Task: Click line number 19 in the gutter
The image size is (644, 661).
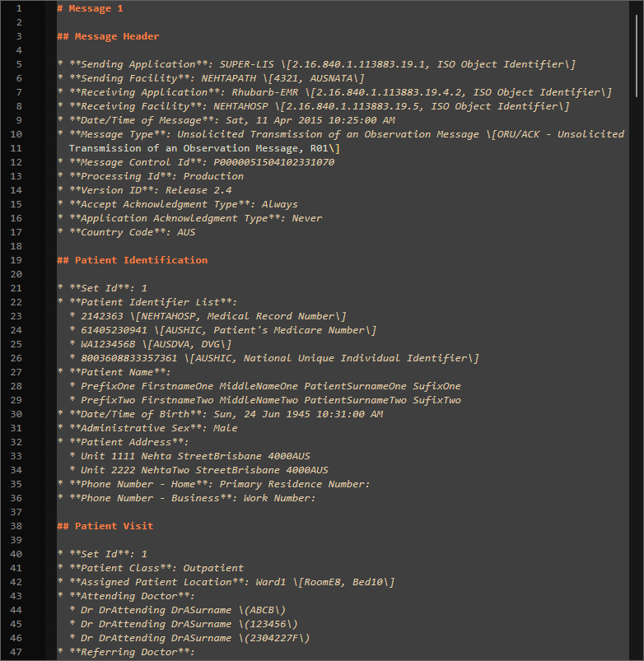Action: pos(16,260)
